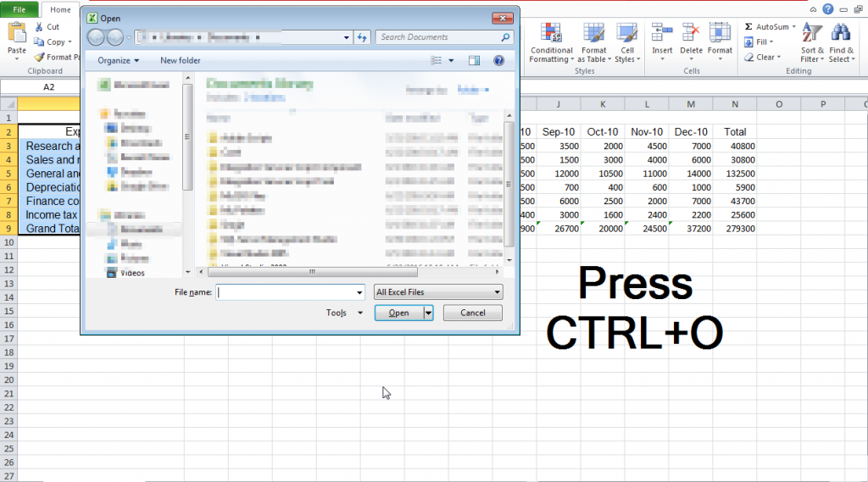Open the File name history dropdown

pyautogui.click(x=359, y=292)
